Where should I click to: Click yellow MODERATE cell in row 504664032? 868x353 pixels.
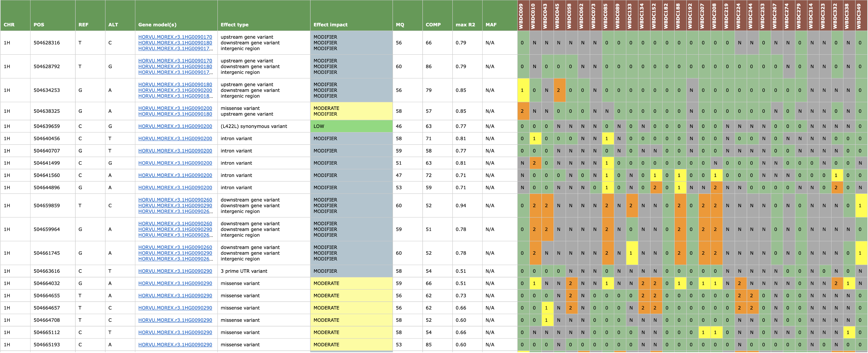click(x=351, y=283)
